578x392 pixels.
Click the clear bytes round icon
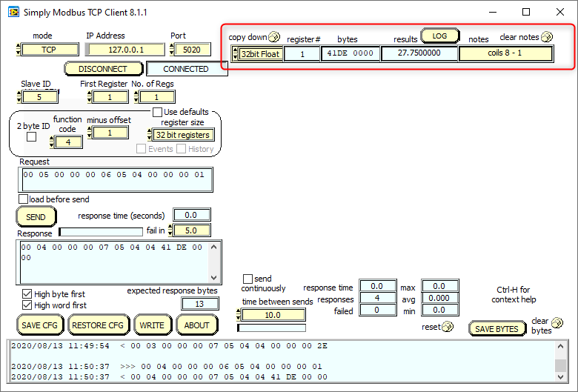click(x=557, y=322)
